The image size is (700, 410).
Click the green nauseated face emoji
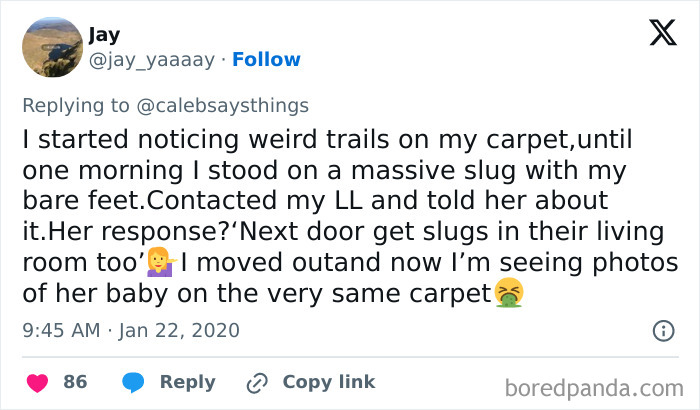click(x=511, y=293)
